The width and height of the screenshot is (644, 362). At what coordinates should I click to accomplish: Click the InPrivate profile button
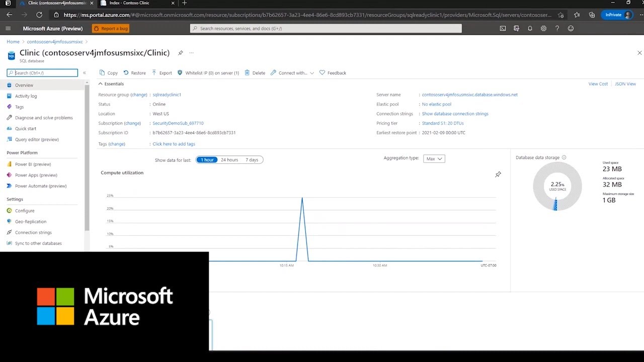618,15
